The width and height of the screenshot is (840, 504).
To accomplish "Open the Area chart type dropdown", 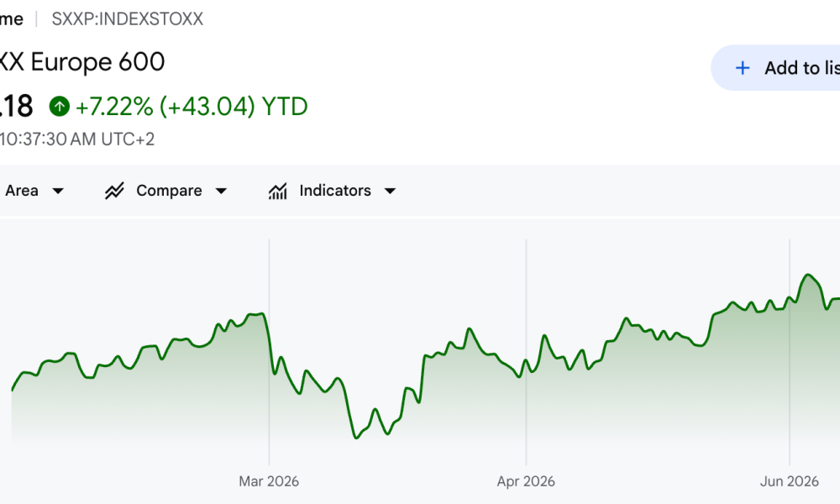I will (x=34, y=191).
